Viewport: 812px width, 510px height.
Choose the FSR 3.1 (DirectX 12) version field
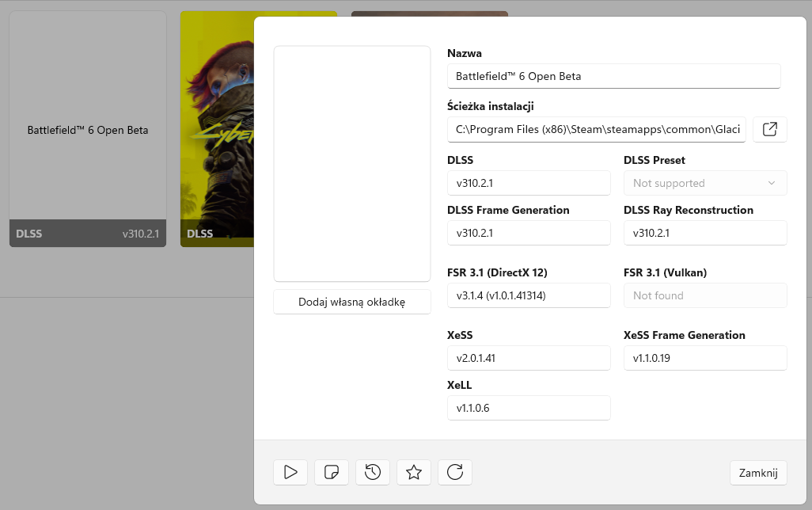tap(529, 295)
